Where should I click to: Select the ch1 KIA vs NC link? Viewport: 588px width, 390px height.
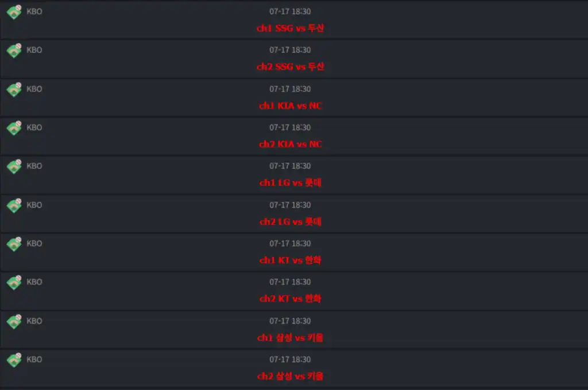tap(290, 106)
